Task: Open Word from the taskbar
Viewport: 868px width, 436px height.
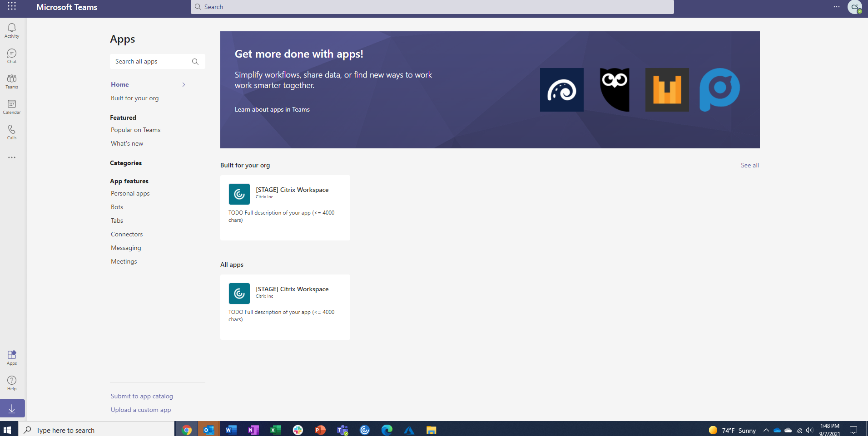Action: click(x=231, y=430)
